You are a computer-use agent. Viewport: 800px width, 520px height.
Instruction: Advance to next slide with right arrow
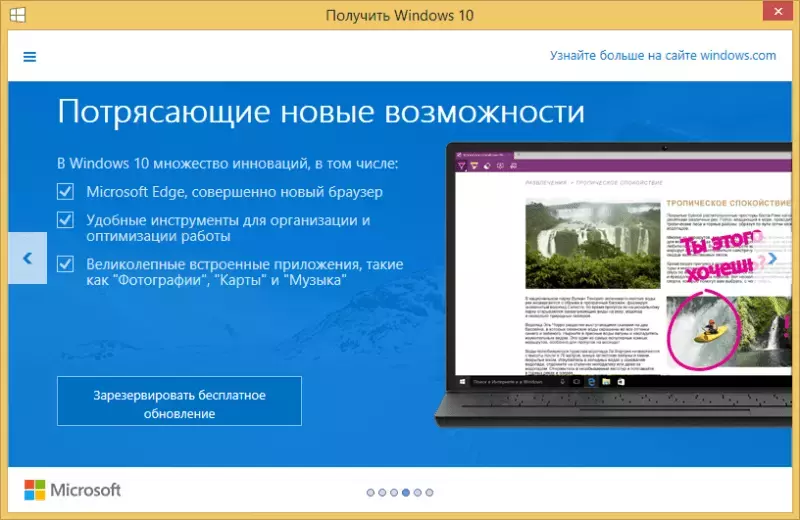(772, 259)
